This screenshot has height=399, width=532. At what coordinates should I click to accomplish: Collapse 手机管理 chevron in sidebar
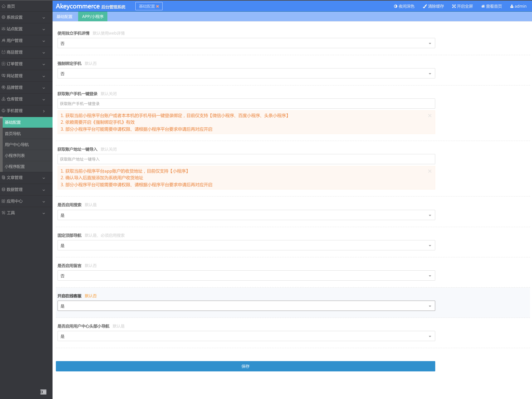[x=44, y=111]
